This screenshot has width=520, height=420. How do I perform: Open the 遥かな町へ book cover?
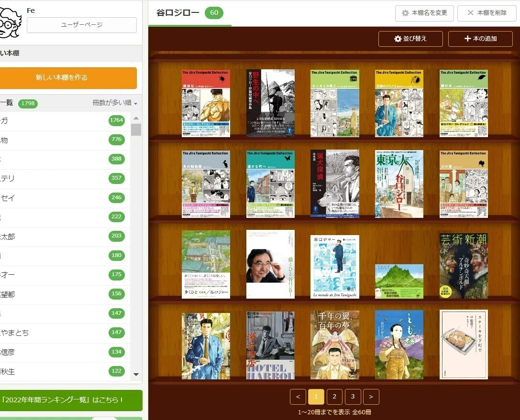pos(270,184)
